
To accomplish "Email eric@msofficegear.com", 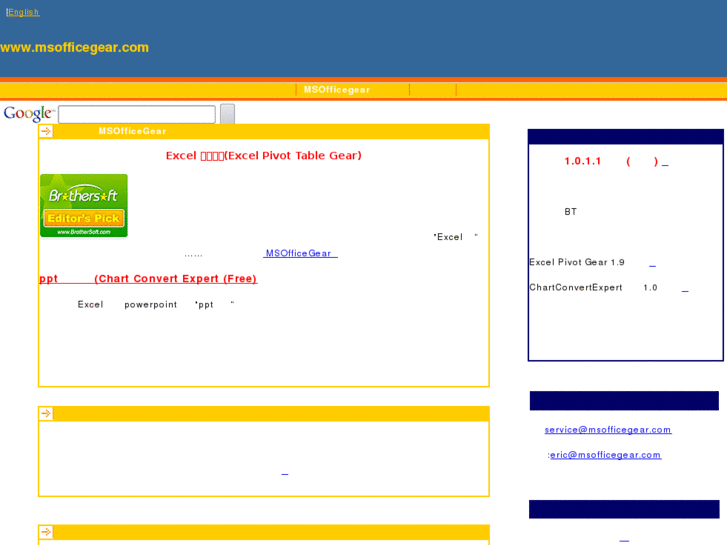I will coord(606,455).
